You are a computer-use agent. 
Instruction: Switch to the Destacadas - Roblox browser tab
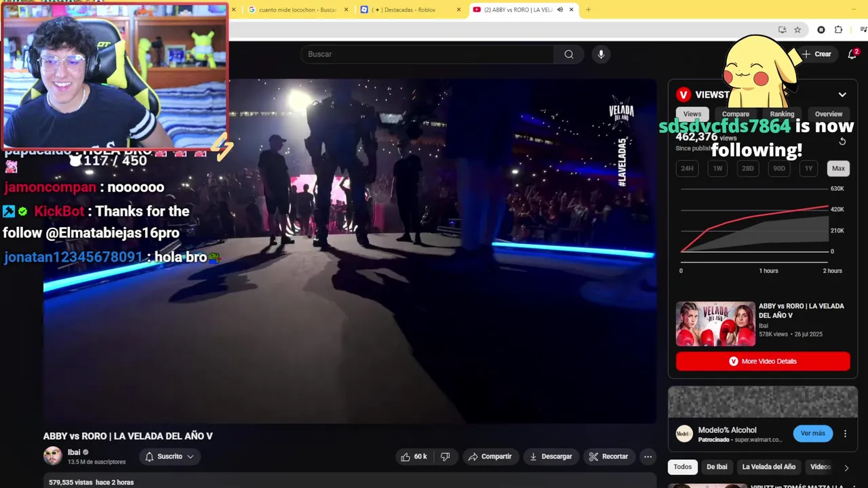click(409, 9)
